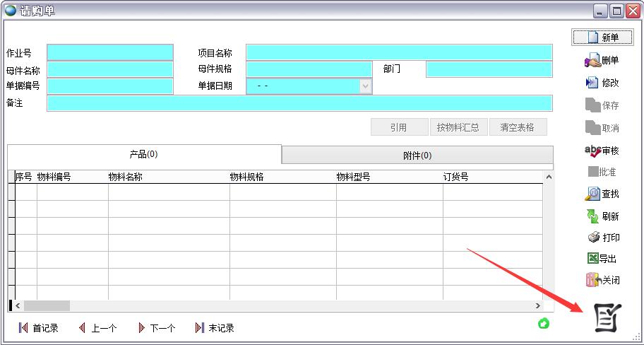Navigate to 下一个 next record
The height and width of the screenshot is (345, 644).
point(156,328)
